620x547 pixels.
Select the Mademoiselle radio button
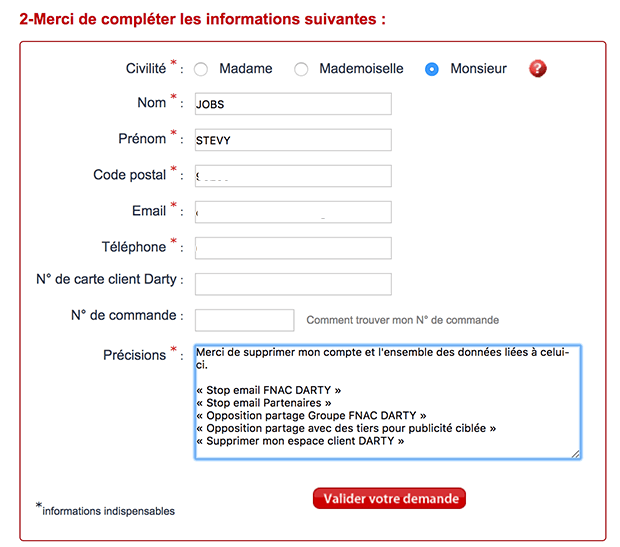[301, 70]
